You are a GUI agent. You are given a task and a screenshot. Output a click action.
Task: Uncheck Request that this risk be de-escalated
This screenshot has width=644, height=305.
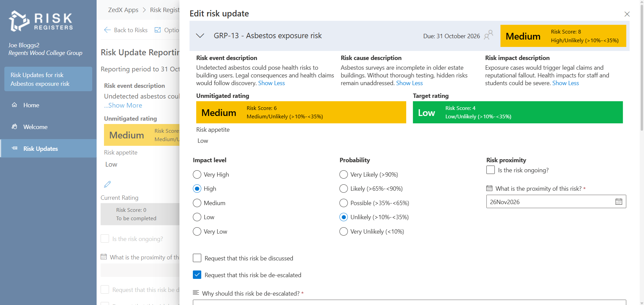tap(197, 275)
